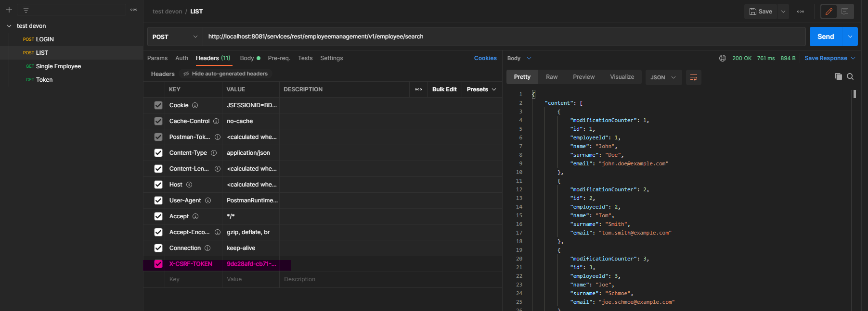The width and height of the screenshot is (868, 311).
Task: Click the filter icon in sidebar
Action: coord(26,10)
